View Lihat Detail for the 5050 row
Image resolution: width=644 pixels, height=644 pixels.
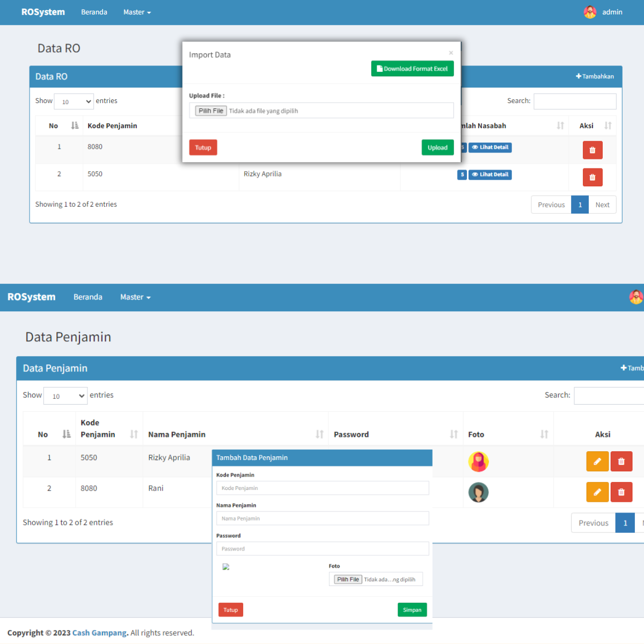point(490,174)
